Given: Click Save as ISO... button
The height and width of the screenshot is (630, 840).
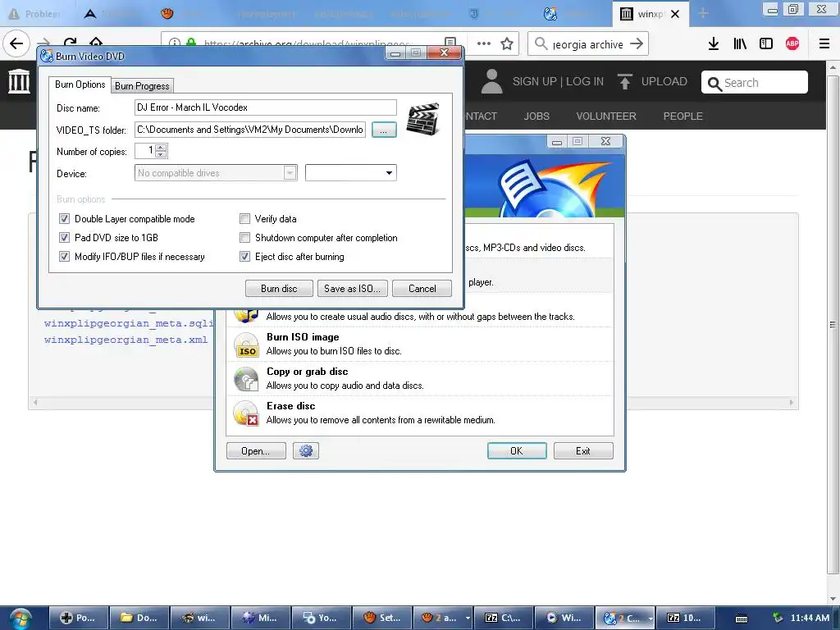Looking at the screenshot, I should click(x=352, y=289).
